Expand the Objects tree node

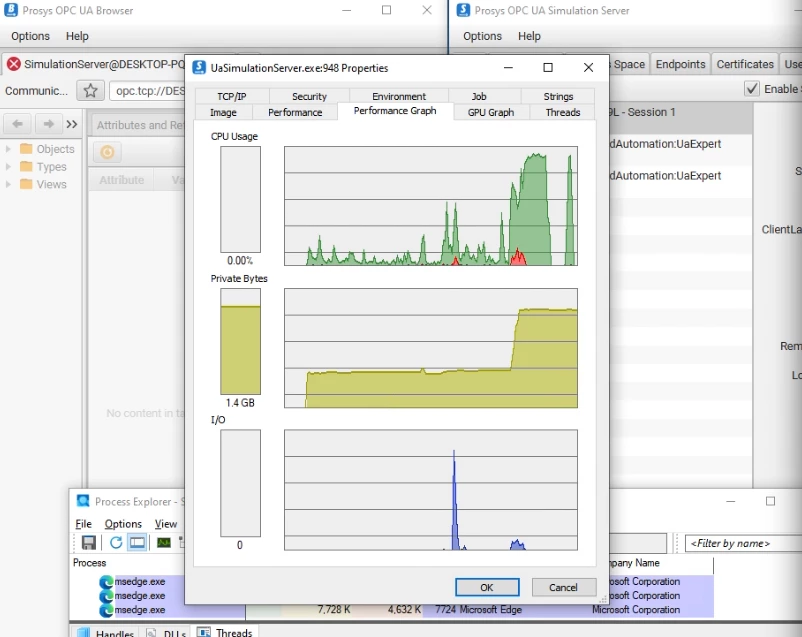9,149
